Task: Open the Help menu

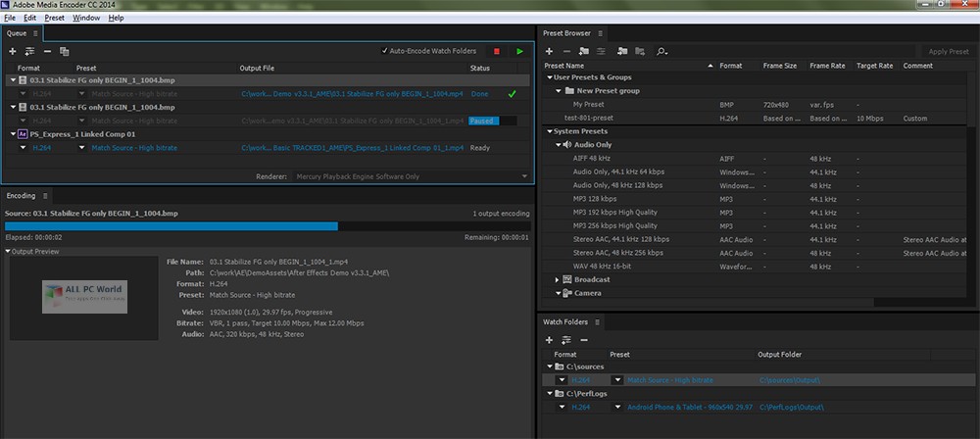Action: [117, 19]
